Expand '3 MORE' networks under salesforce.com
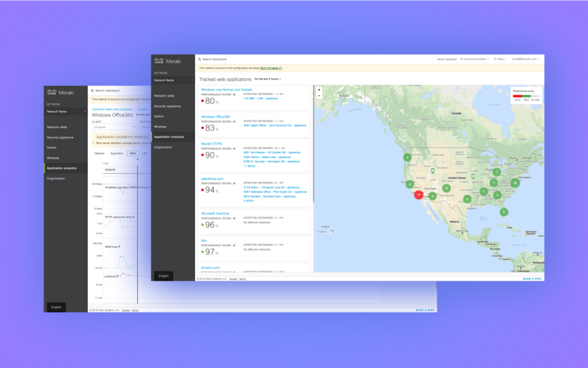 click(250, 201)
